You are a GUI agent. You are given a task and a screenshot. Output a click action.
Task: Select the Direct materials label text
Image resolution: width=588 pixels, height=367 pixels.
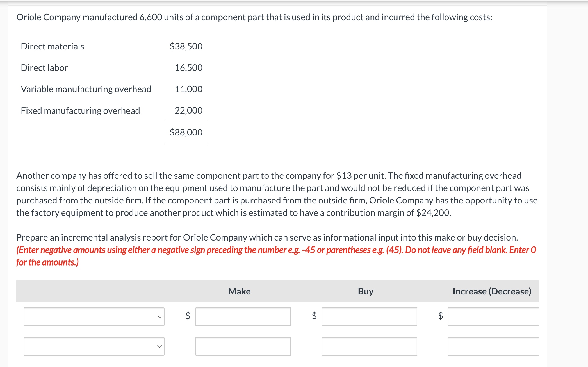pyautogui.click(x=52, y=46)
